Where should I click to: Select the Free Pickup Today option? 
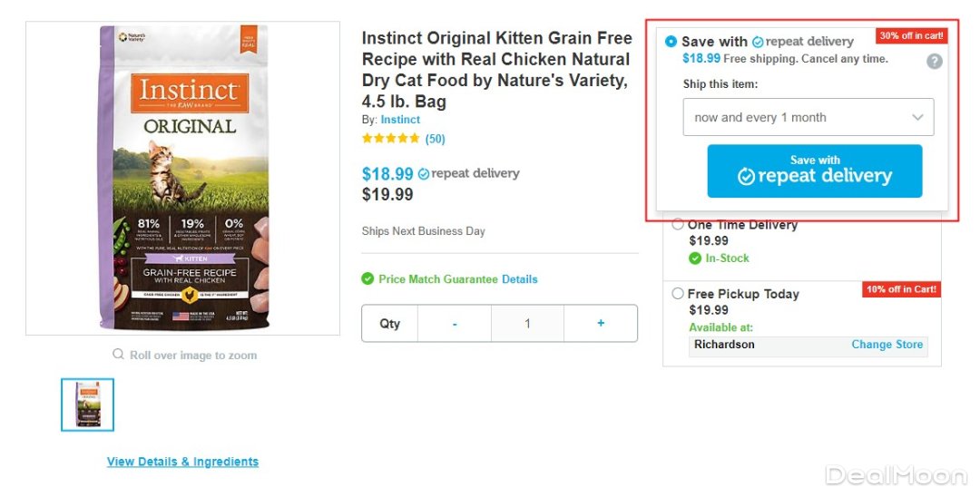coord(678,294)
